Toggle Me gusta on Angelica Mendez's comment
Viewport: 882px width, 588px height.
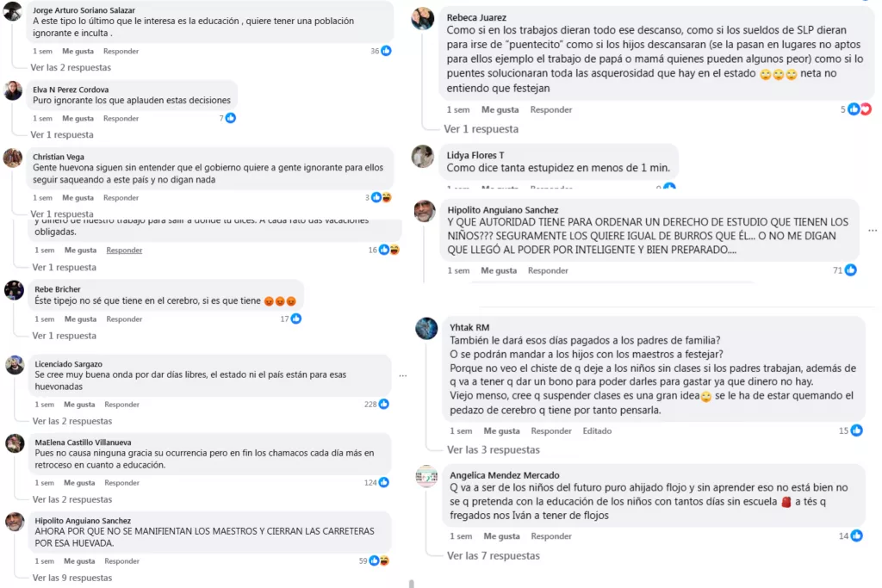[503, 536]
